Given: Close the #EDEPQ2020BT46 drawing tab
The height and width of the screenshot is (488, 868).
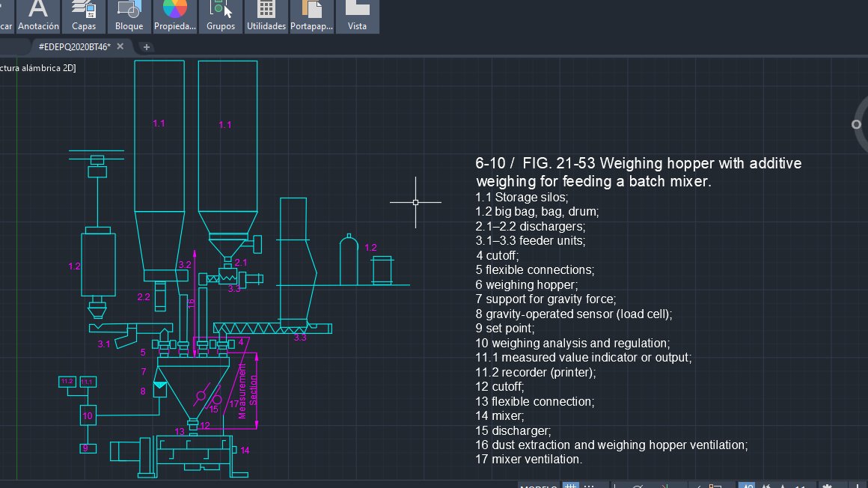Looking at the screenshot, I should [120, 46].
